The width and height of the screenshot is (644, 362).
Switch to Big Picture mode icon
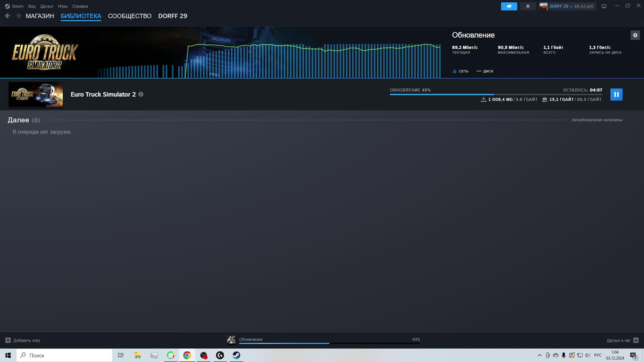pyautogui.click(x=604, y=6)
